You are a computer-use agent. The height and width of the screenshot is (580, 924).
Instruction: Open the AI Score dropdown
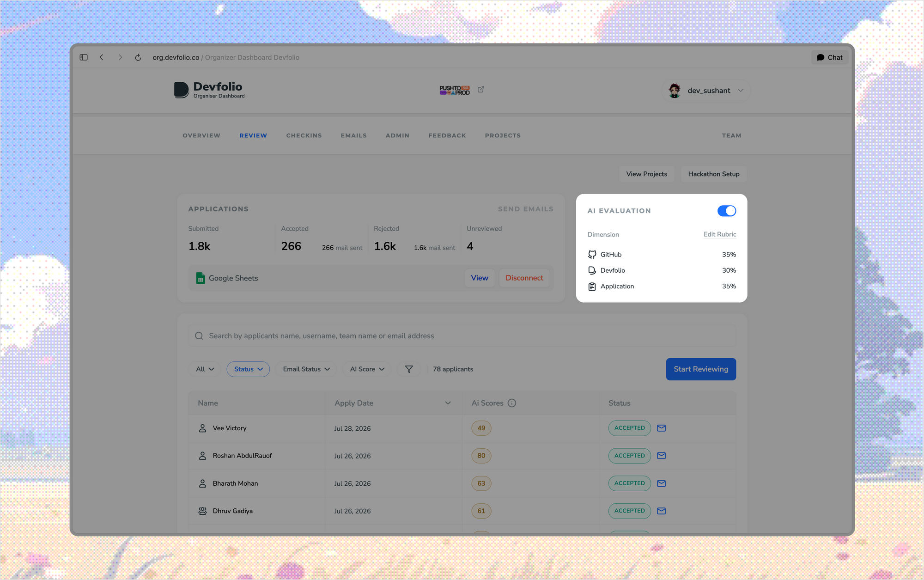click(x=367, y=369)
